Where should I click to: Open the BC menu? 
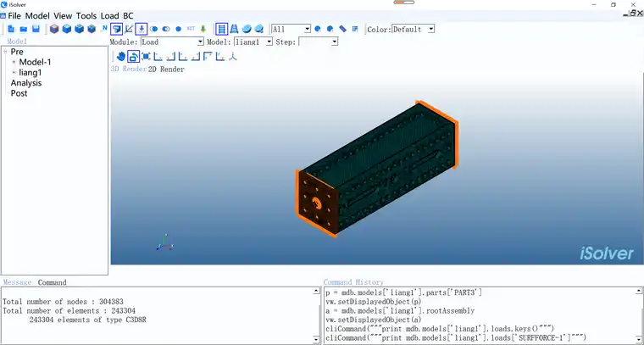point(128,16)
